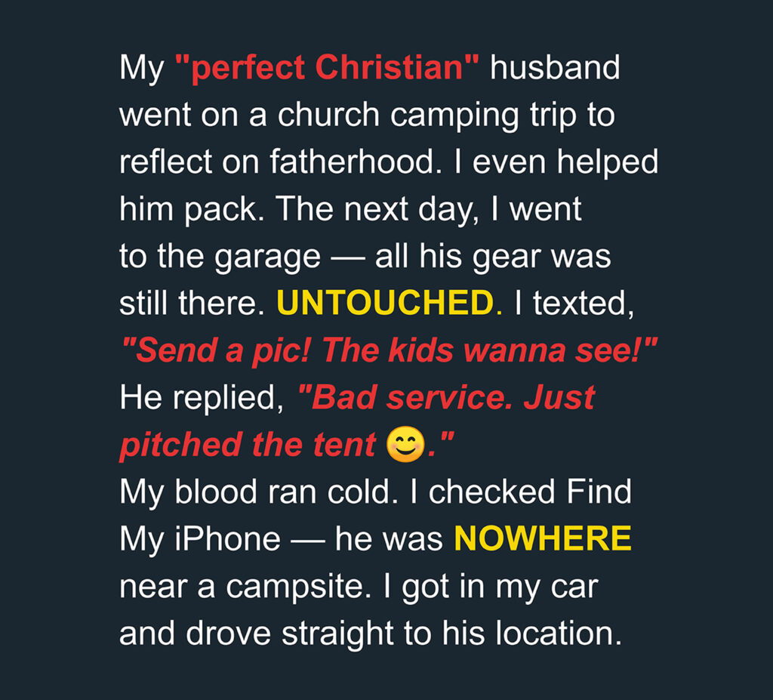Viewport: 773px width, 700px height.
Task: Click the smiling face emoji
Action: point(405,445)
